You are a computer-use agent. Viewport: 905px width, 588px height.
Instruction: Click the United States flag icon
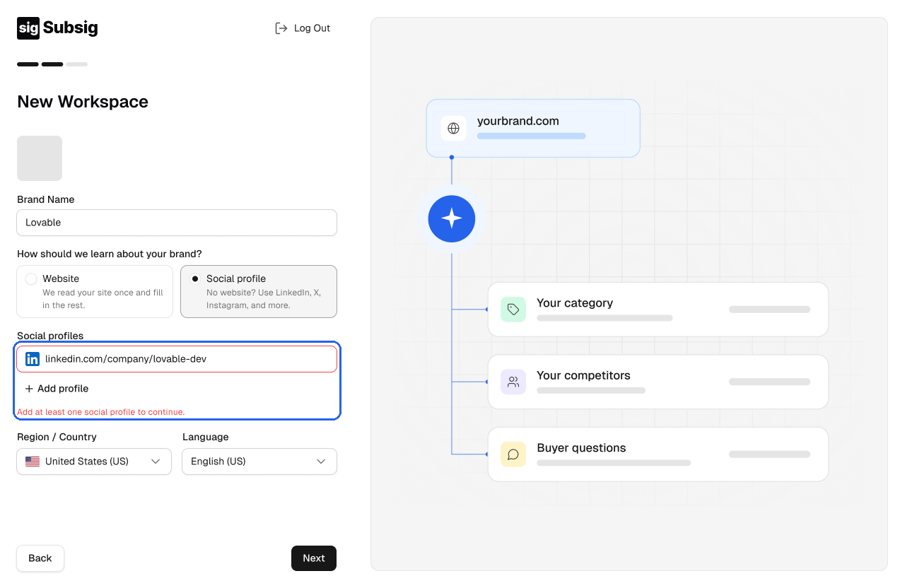coord(33,461)
